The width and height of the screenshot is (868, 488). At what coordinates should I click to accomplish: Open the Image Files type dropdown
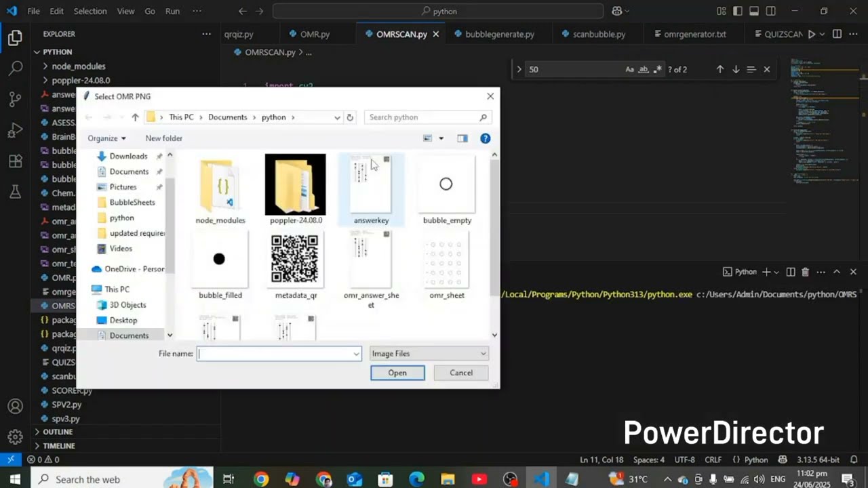pos(429,354)
